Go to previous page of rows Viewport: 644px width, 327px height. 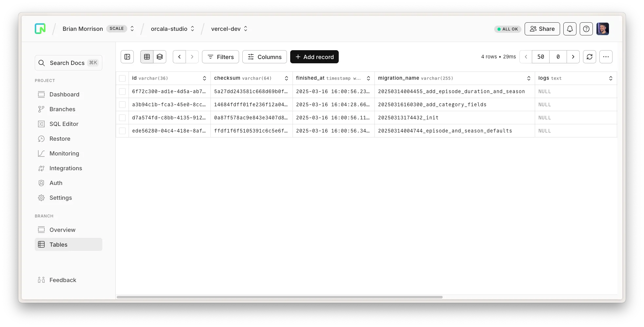(x=526, y=57)
